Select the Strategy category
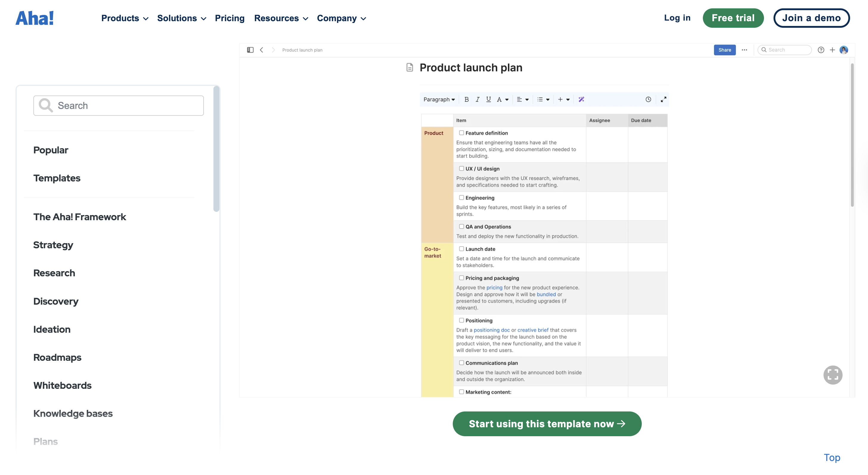The image size is (868, 475). point(53,245)
